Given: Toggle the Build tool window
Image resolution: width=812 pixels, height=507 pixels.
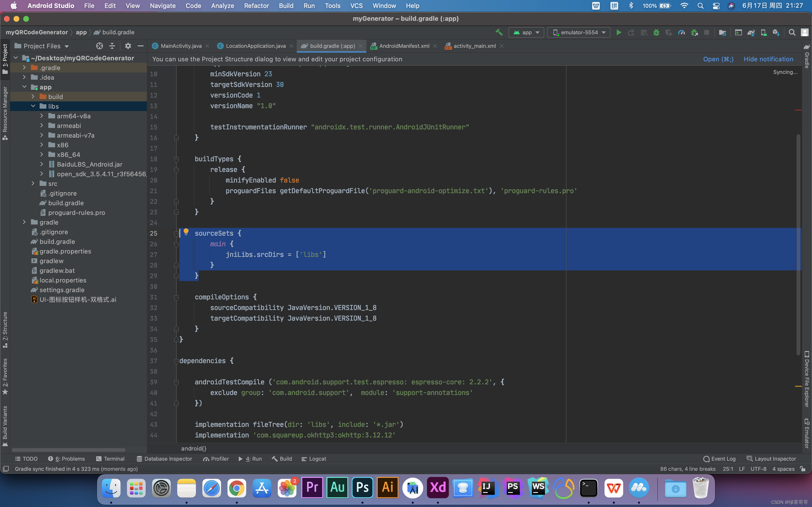Looking at the screenshot, I should click(282, 459).
